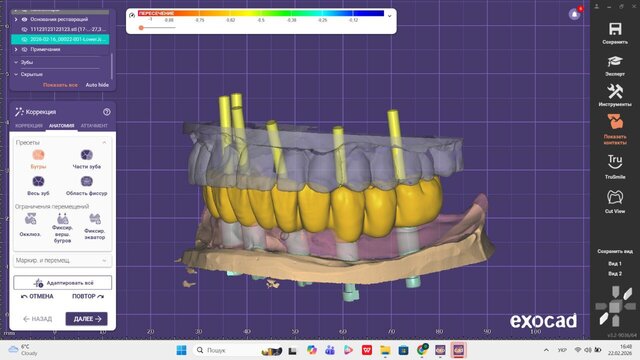Expand the Основания реставраций tree group

[x=16, y=19]
